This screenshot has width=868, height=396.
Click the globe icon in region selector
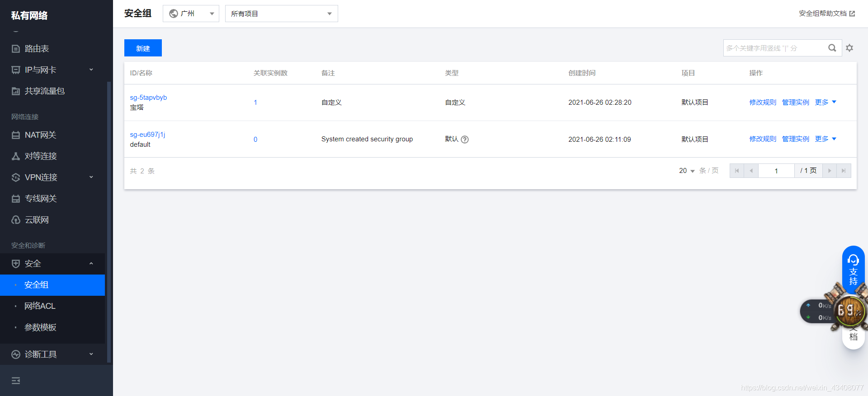pyautogui.click(x=174, y=14)
